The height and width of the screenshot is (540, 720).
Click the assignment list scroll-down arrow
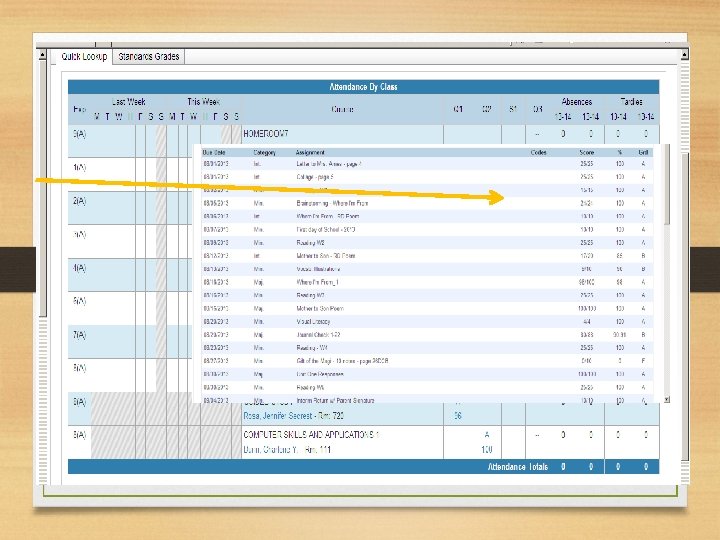click(667, 399)
